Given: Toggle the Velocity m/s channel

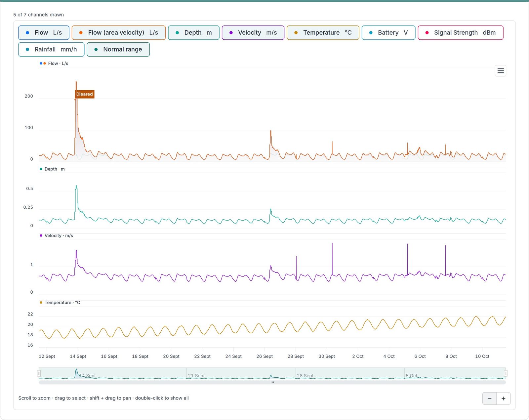Looking at the screenshot, I should (253, 33).
